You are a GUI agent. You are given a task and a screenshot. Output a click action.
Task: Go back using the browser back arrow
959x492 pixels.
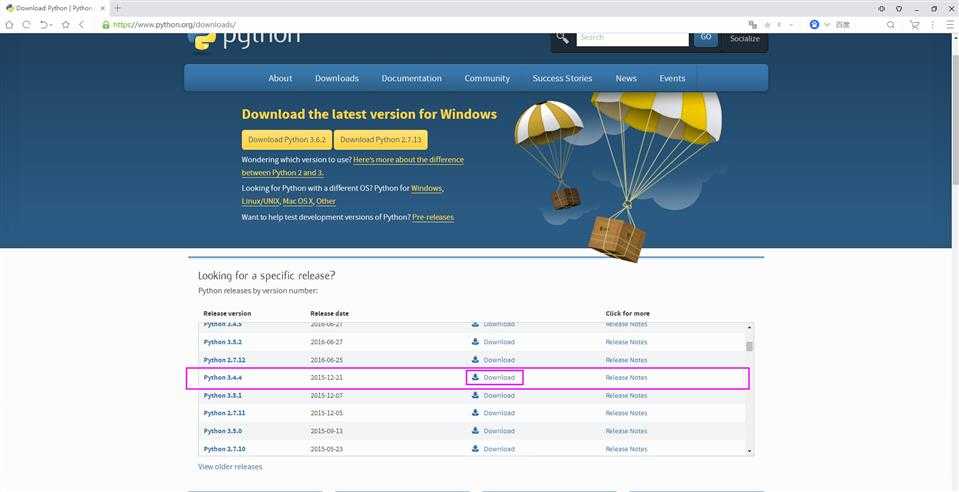81,24
